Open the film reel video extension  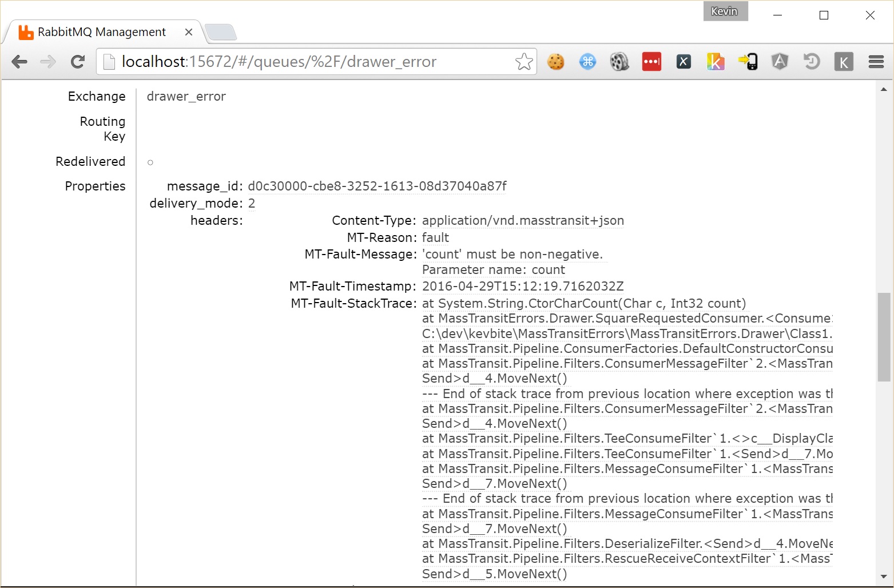pyautogui.click(x=619, y=61)
